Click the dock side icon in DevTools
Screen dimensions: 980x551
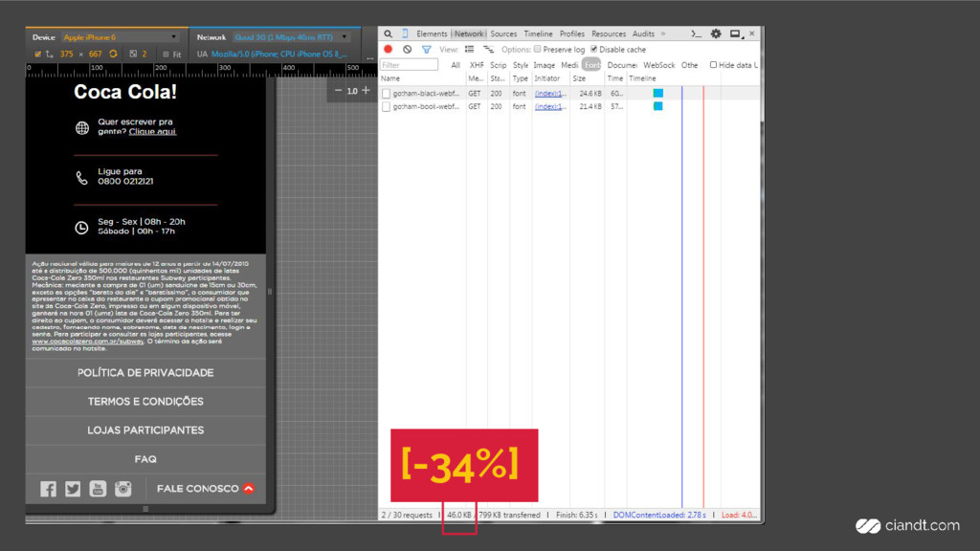[x=736, y=33]
